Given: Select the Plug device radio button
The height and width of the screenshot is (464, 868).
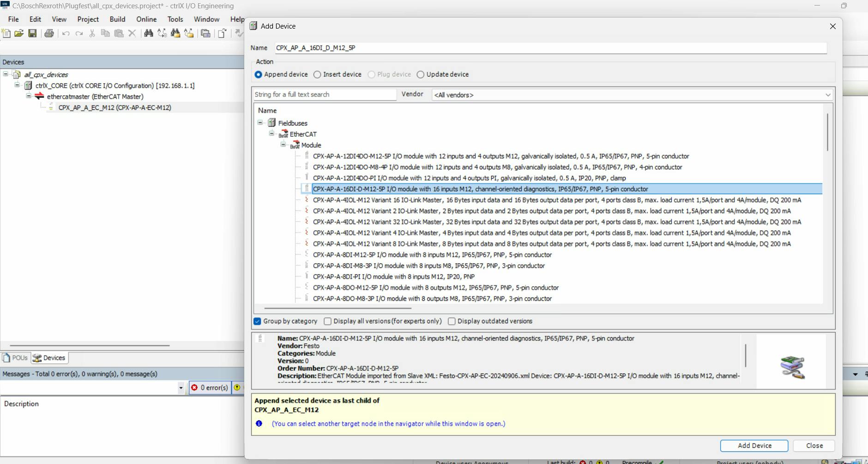Looking at the screenshot, I should tap(371, 74).
